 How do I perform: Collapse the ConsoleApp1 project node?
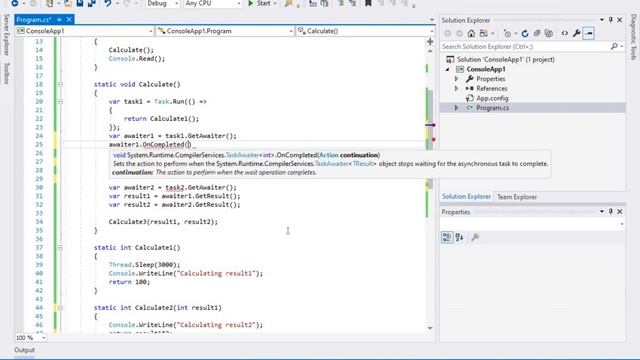pos(447,69)
